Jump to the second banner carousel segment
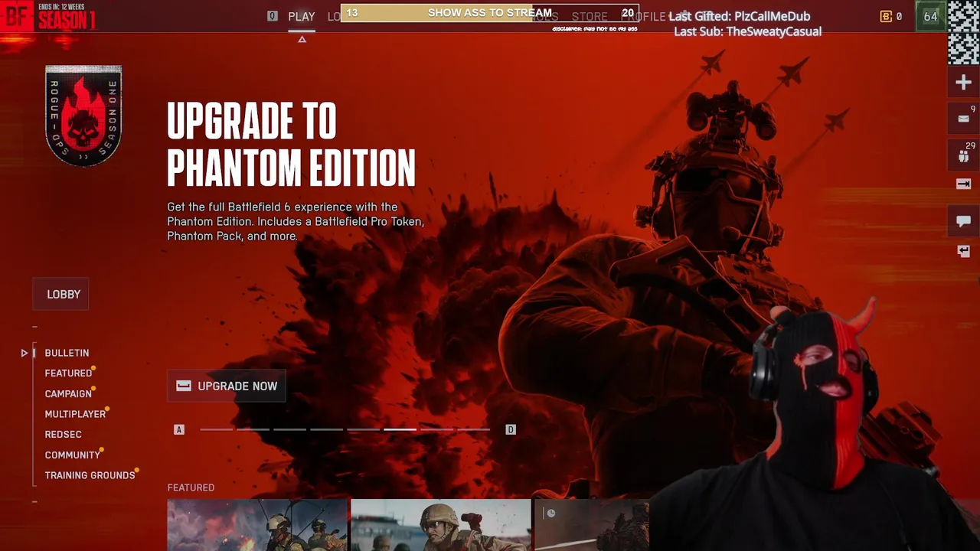980x551 pixels. pyautogui.click(x=253, y=429)
